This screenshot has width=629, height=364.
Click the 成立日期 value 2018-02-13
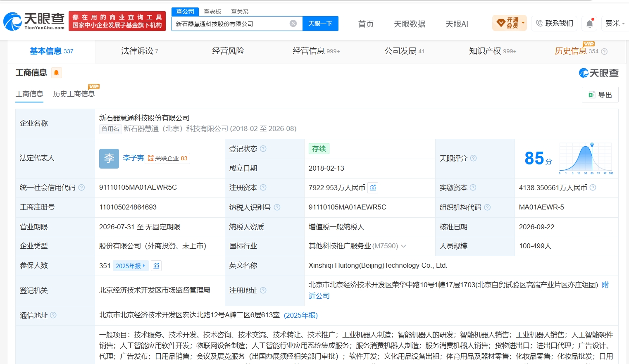click(x=326, y=169)
